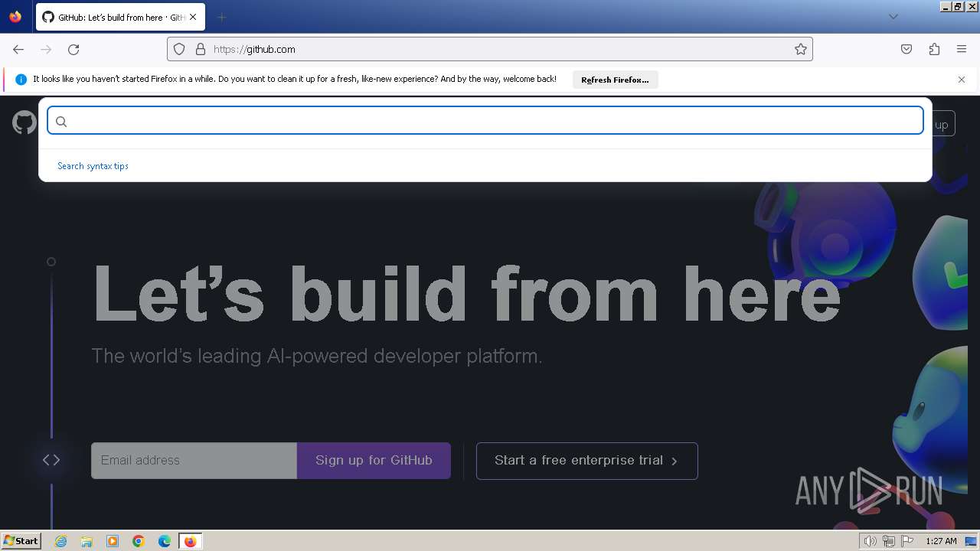Open the Save to Pocket icon
The width and height of the screenshot is (980, 551).
tap(906, 49)
